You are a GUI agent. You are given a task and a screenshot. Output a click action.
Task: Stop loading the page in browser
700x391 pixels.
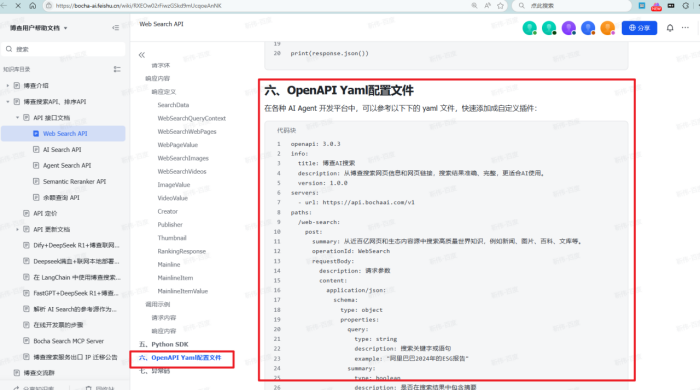18,6
